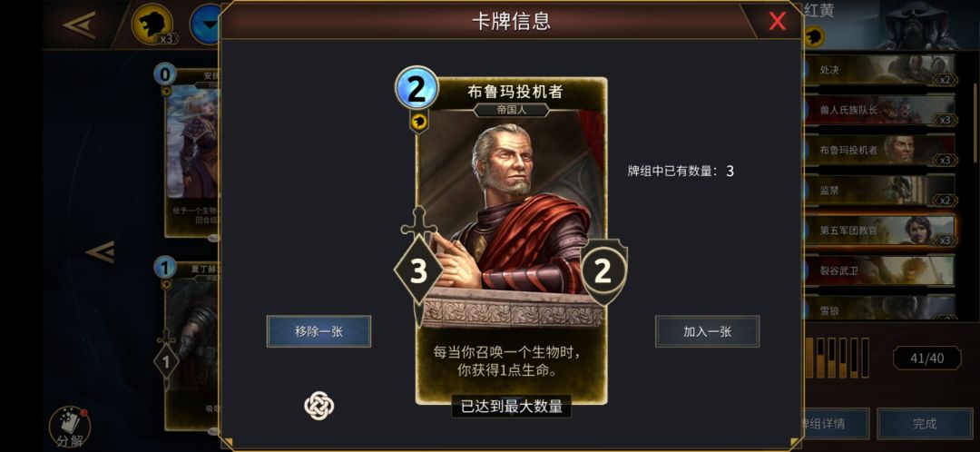Select 裂谷武卫 in deck list
The image size is (980, 452).
pos(878,270)
